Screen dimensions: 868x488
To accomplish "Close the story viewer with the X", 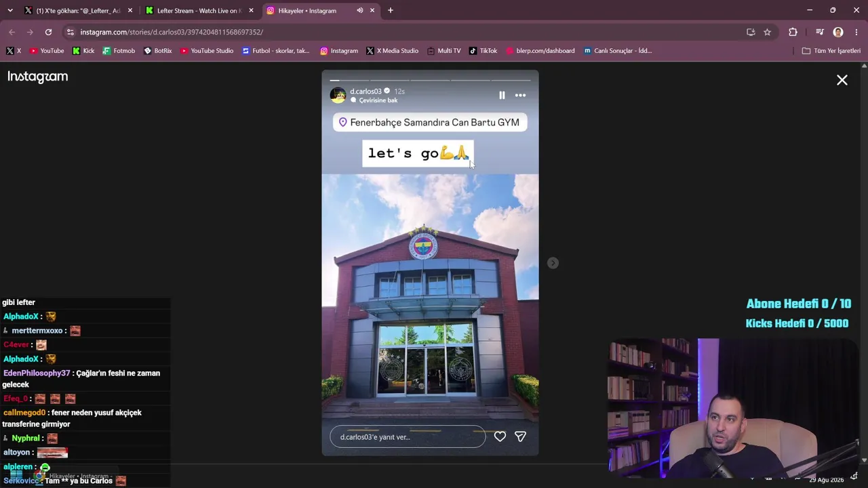I will tap(842, 80).
